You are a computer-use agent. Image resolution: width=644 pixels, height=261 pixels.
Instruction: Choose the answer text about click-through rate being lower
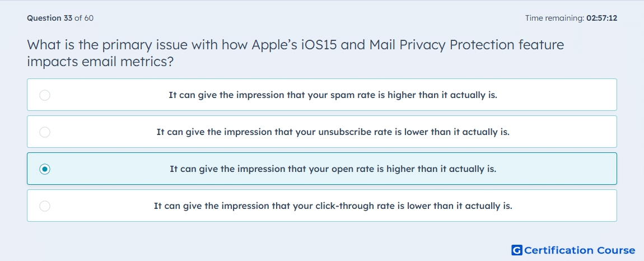(333, 206)
